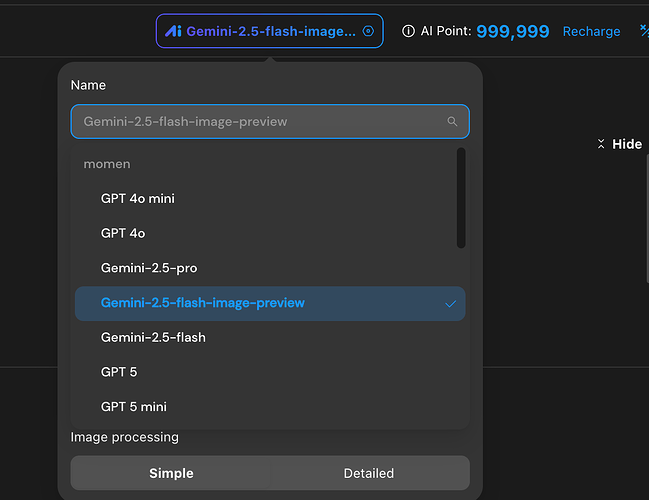649x500 pixels.
Task: Click the checkmark on the selected Gemini model
Action: [x=450, y=304]
